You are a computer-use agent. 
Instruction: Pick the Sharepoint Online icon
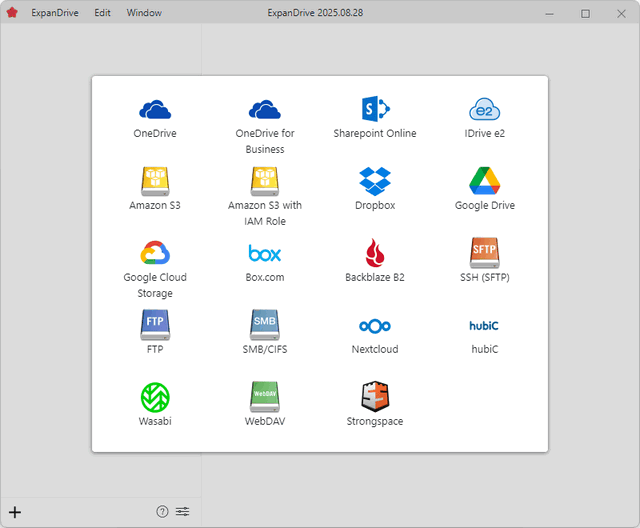click(375, 109)
